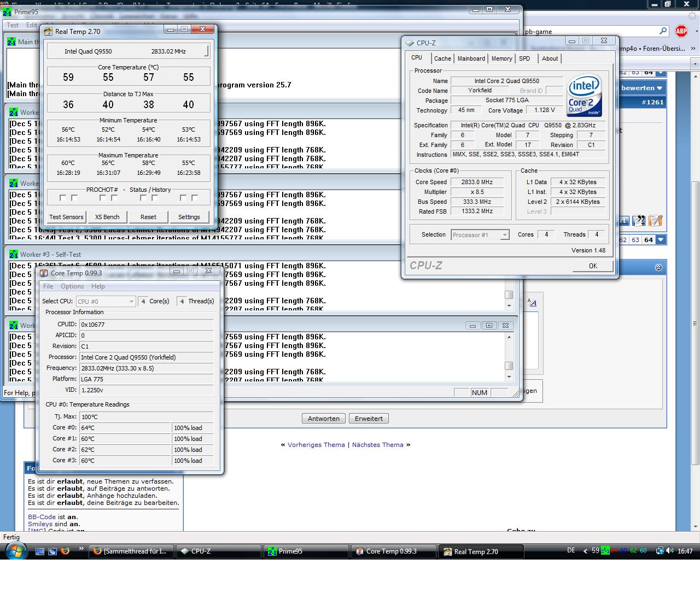Expand hidden system tray icons arrow
700x612 pixels.
point(585,551)
